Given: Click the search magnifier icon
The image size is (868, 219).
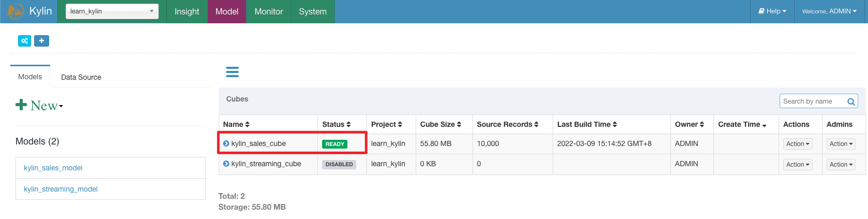Looking at the screenshot, I should coord(850,101).
